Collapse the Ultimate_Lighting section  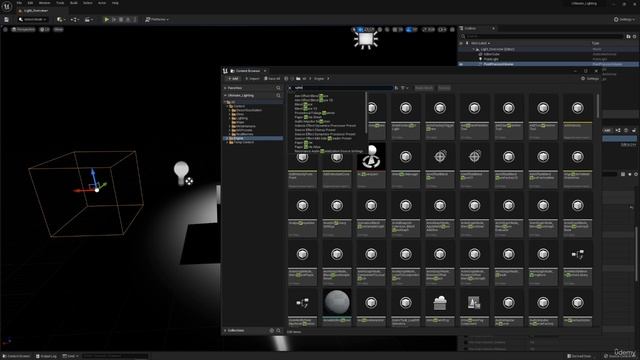click(x=225, y=96)
